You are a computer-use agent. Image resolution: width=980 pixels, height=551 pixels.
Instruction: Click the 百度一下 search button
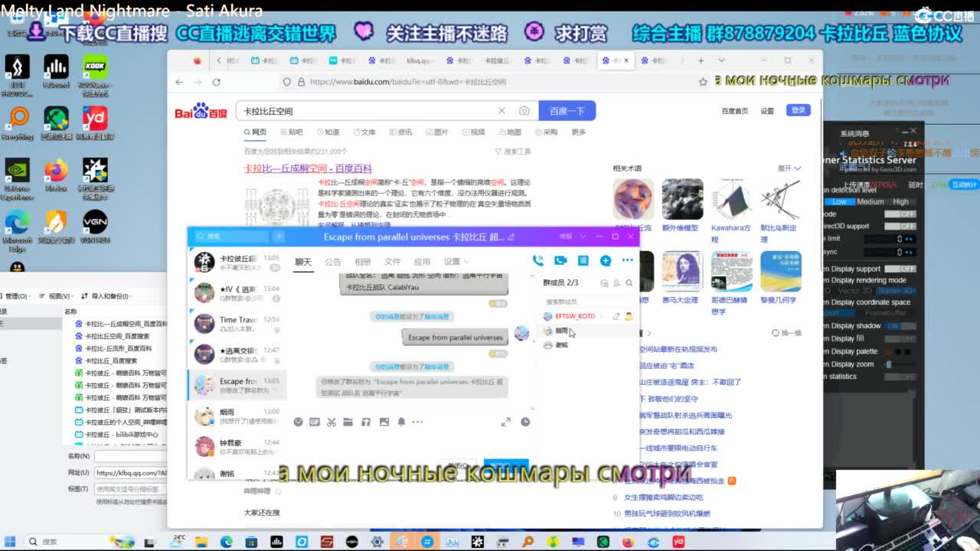(x=567, y=111)
